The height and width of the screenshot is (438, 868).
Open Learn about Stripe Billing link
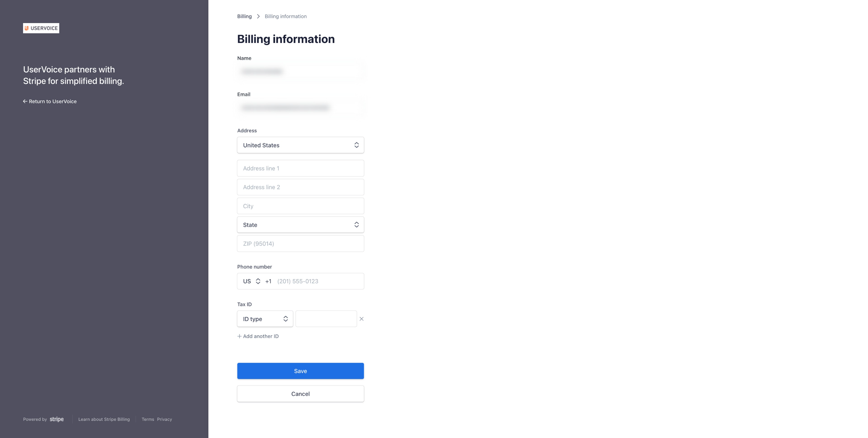point(104,419)
